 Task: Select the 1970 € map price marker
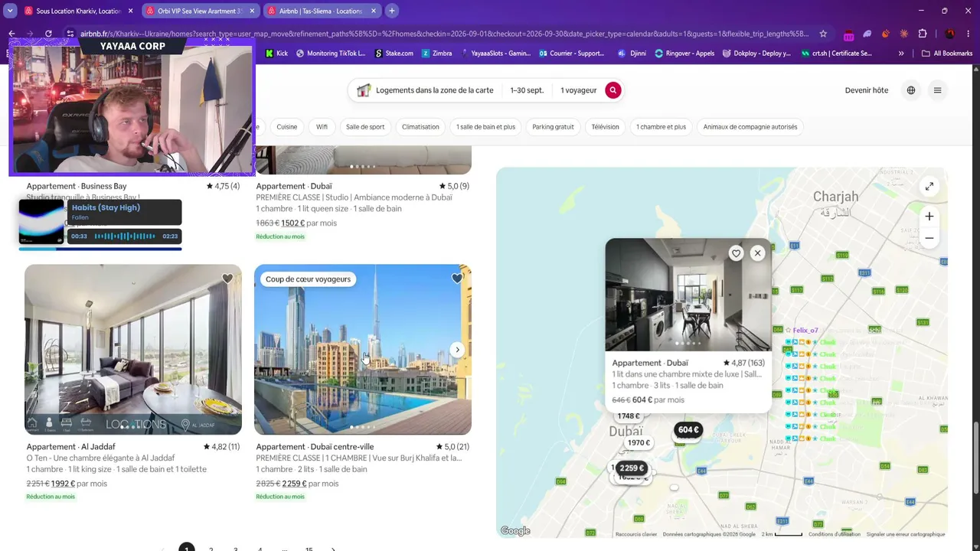click(639, 443)
